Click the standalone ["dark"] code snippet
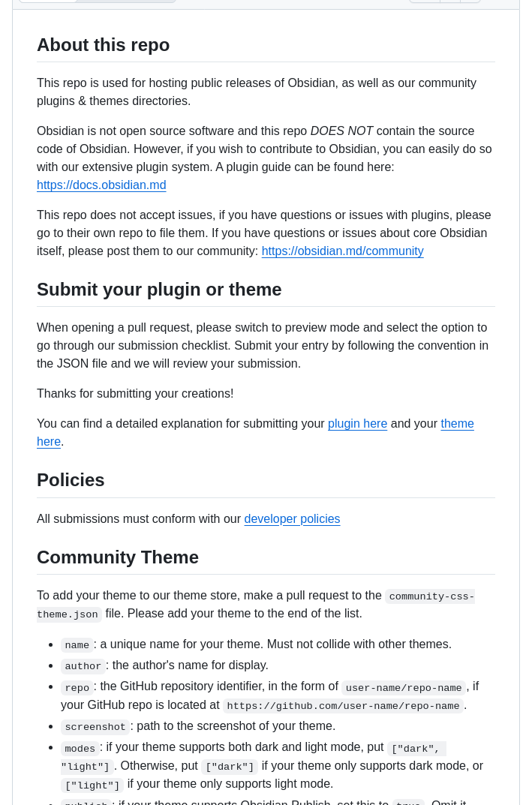Image resolution: width=532 pixels, height=805 pixels. (x=230, y=767)
